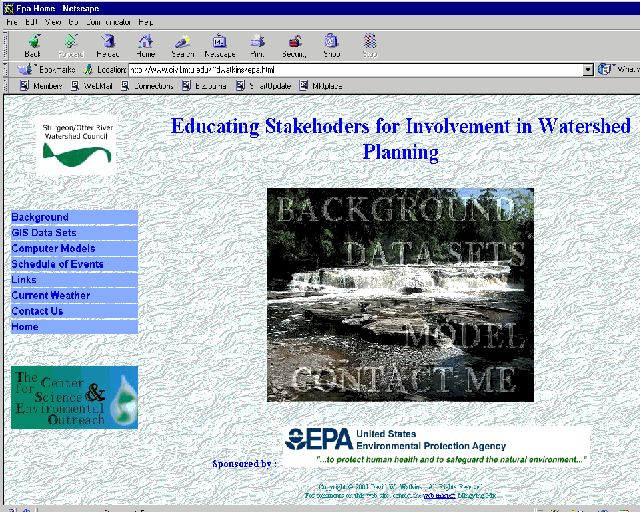Select the Current Weather link
Image resolution: width=640 pixels, height=512 pixels.
point(51,295)
